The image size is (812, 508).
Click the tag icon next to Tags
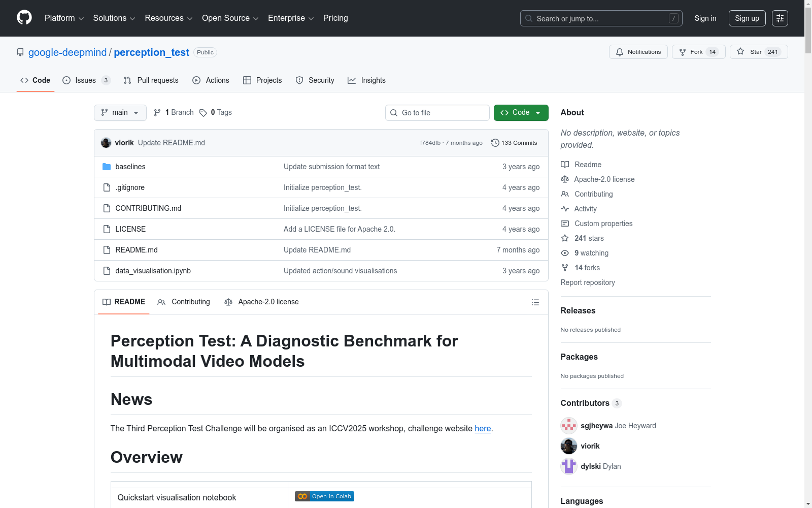coord(203,113)
